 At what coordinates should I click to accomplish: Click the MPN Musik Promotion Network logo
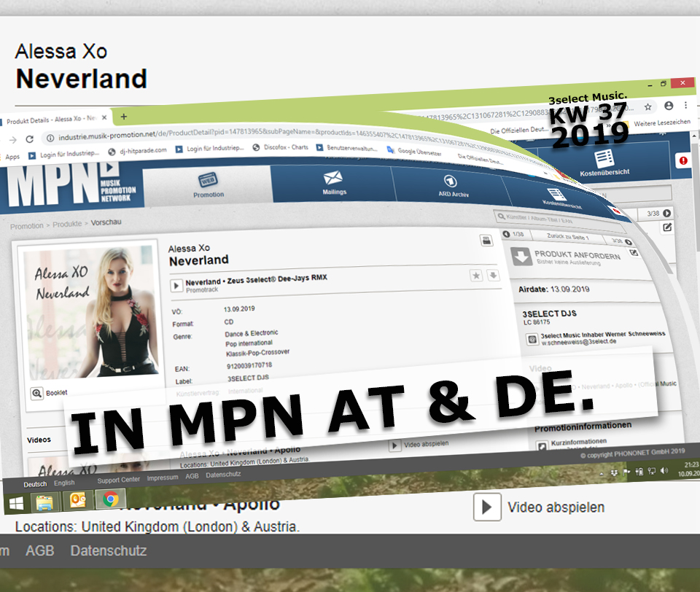pos(71,184)
